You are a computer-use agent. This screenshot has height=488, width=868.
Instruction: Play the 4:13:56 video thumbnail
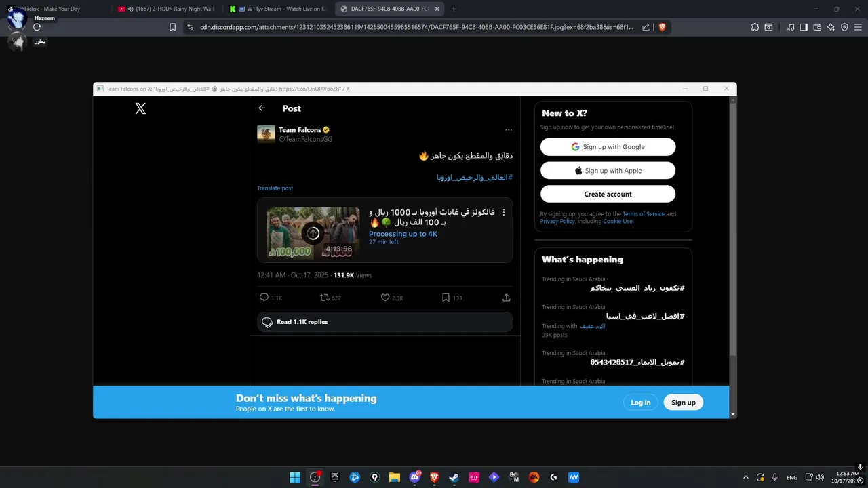313,233
